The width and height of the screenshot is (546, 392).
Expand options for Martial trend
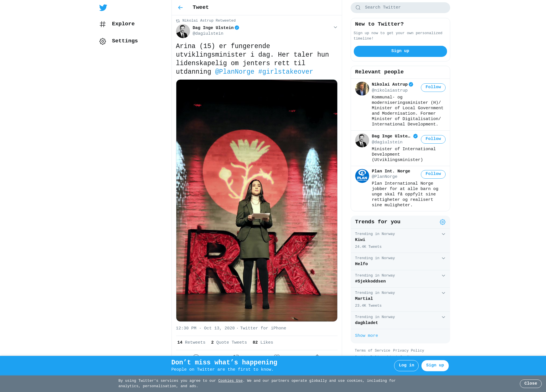[443, 293]
